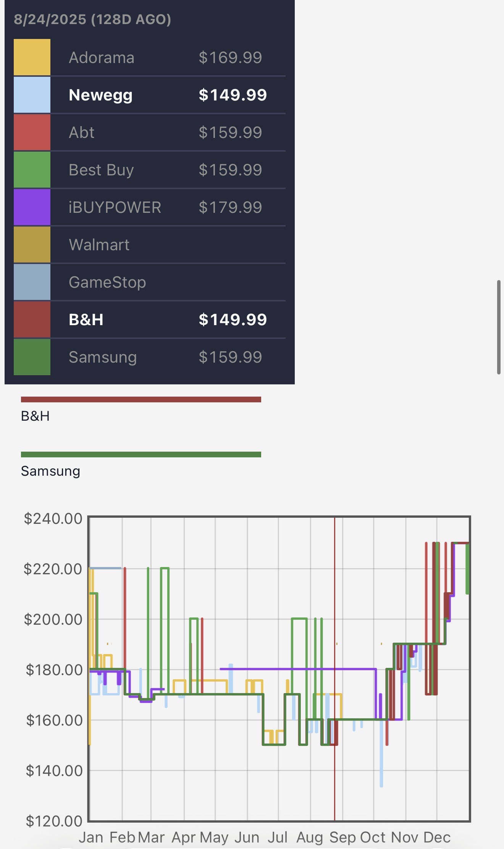Tap the GameStop retailer name

(x=107, y=282)
